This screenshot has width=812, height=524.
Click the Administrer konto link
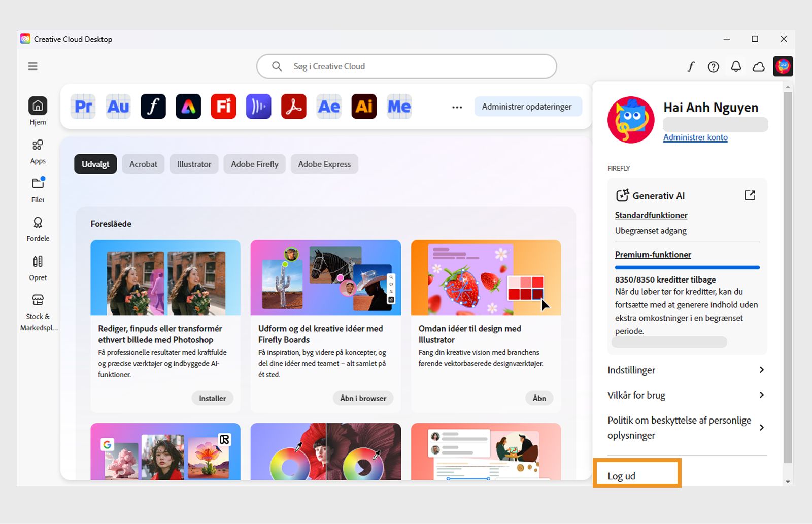click(695, 137)
